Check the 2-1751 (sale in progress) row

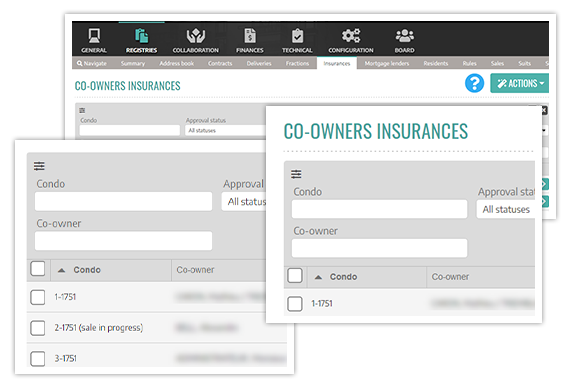[38, 328]
